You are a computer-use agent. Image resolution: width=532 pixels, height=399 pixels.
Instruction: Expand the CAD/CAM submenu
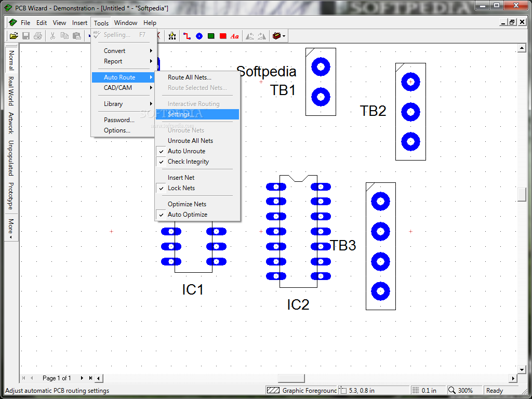(124, 87)
